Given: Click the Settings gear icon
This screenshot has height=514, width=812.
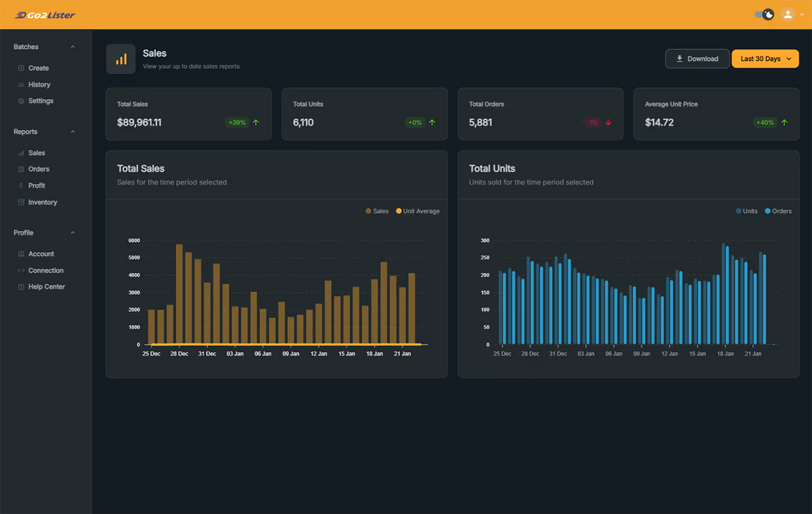Looking at the screenshot, I should tap(21, 102).
